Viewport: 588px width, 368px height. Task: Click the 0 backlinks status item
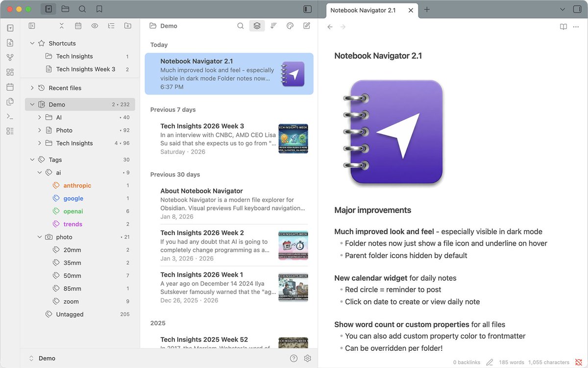coord(466,362)
